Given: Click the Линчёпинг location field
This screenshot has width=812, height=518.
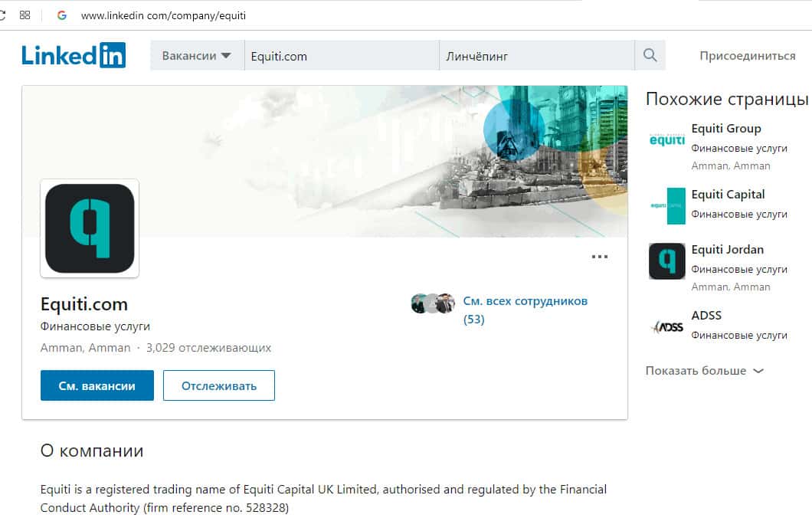Looking at the screenshot, I should (537, 55).
